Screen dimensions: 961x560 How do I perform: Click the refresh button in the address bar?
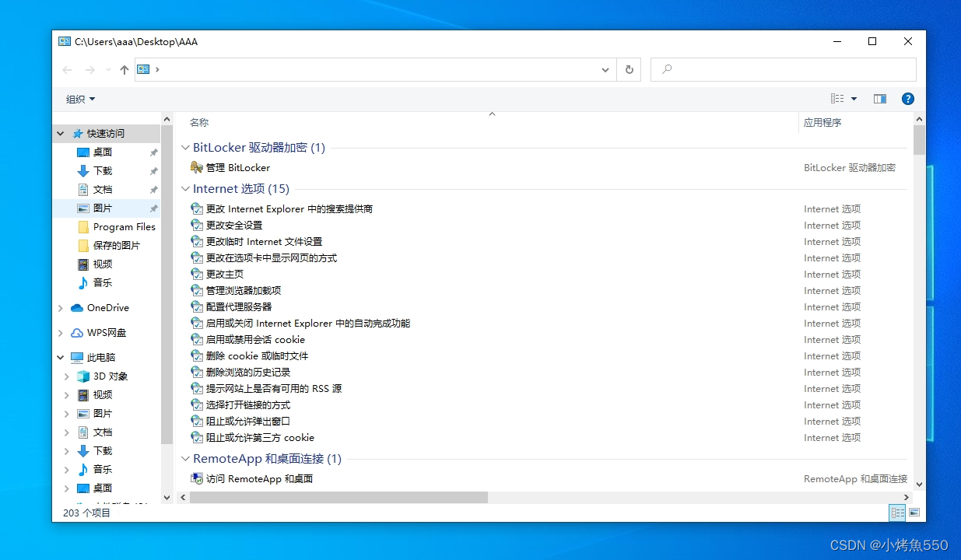point(630,69)
